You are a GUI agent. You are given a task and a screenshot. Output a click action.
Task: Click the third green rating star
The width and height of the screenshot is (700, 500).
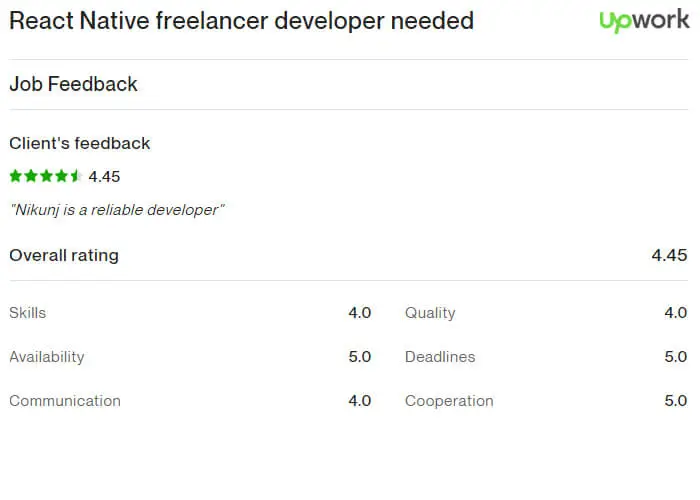[46, 176]
